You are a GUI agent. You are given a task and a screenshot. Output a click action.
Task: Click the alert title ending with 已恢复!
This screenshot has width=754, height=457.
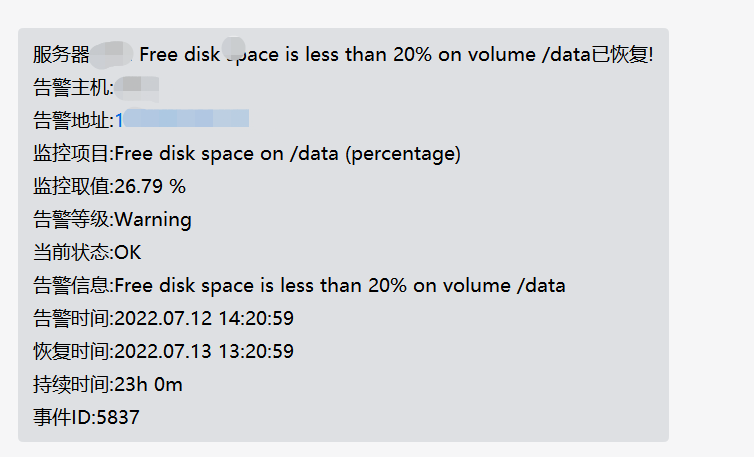396,54
